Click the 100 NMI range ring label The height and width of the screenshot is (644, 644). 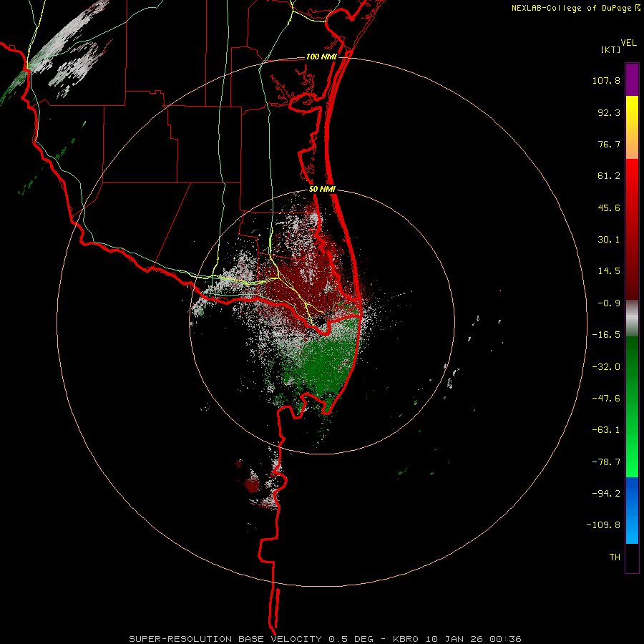pyautogui.click(x=321, y=57)
